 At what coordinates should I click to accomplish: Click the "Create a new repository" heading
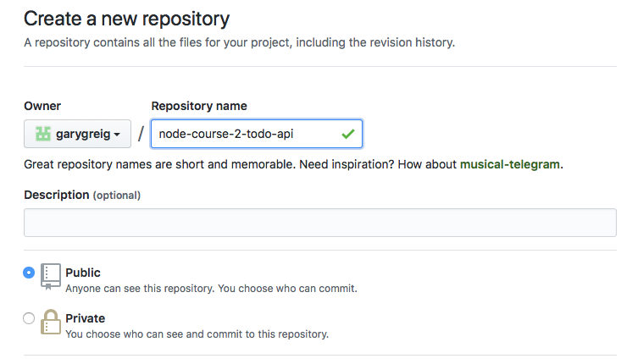[x=127, y=18]
